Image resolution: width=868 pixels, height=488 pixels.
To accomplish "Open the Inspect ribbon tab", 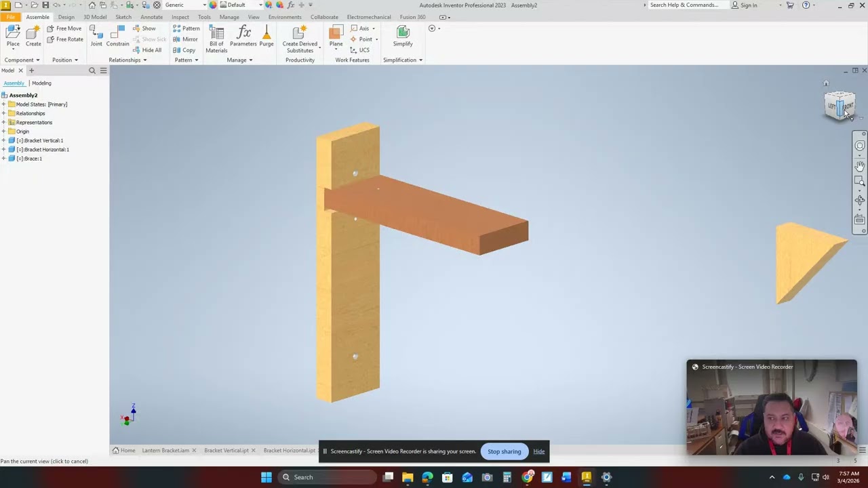I will pos(180,17).
